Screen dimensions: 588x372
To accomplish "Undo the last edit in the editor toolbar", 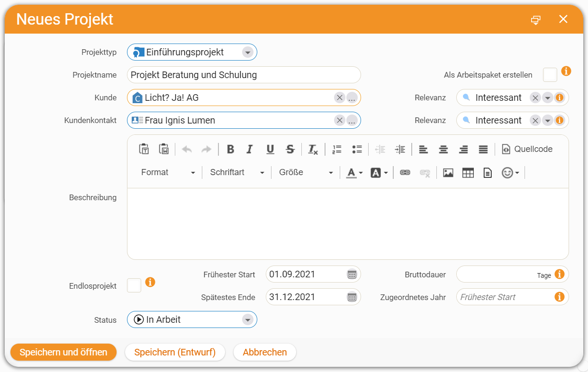I will (x=187, y=149).
